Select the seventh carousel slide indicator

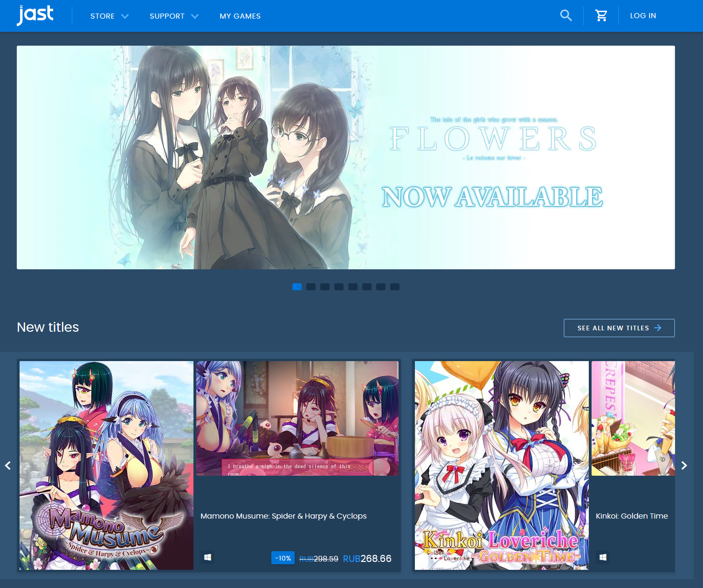point(381,287)
